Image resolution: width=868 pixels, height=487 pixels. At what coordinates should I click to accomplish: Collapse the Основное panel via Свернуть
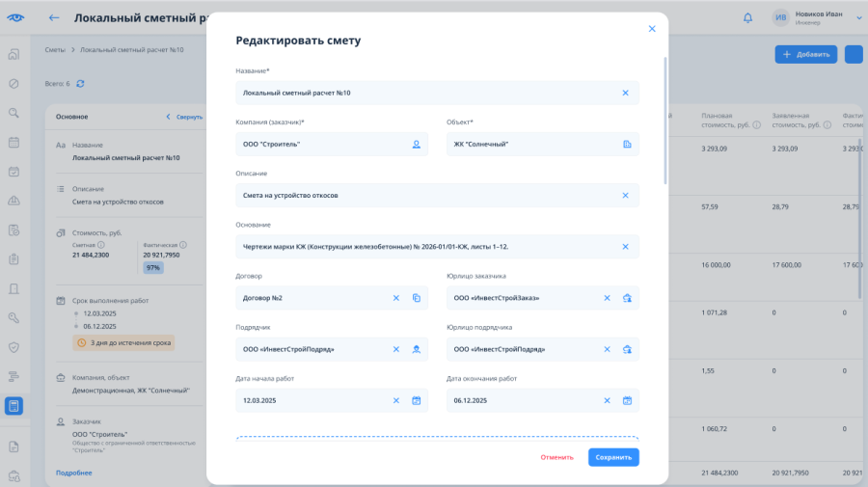(x=185, y=117)
